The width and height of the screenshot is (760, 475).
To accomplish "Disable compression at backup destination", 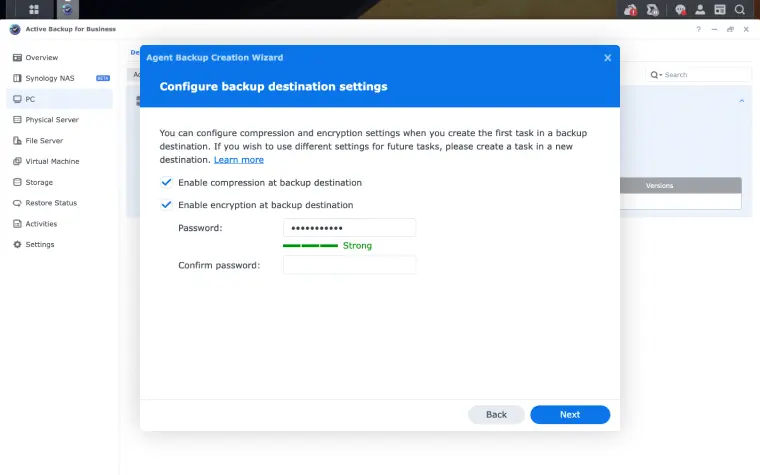I will tap(167, 183).
